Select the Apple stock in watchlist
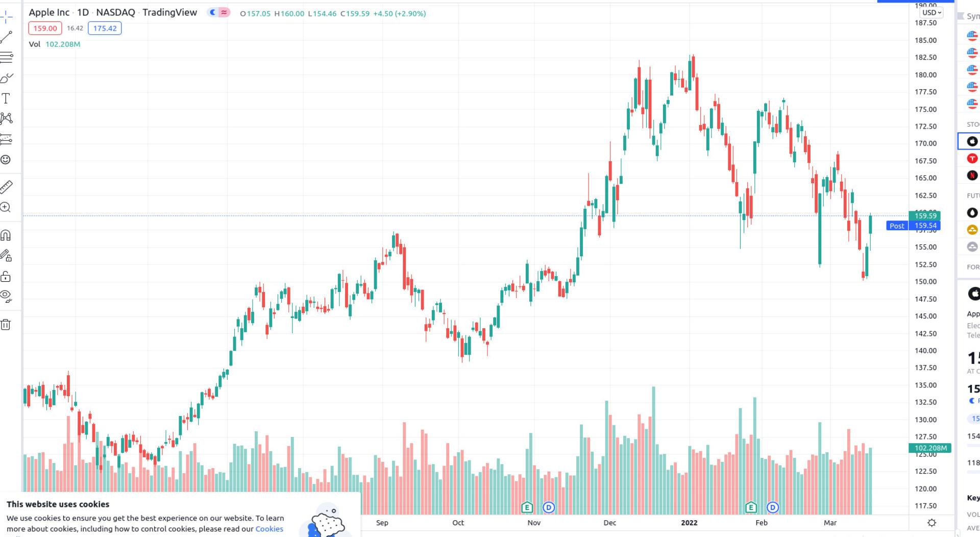The width and height of the screenshot is (980, 537). point(972,141)
